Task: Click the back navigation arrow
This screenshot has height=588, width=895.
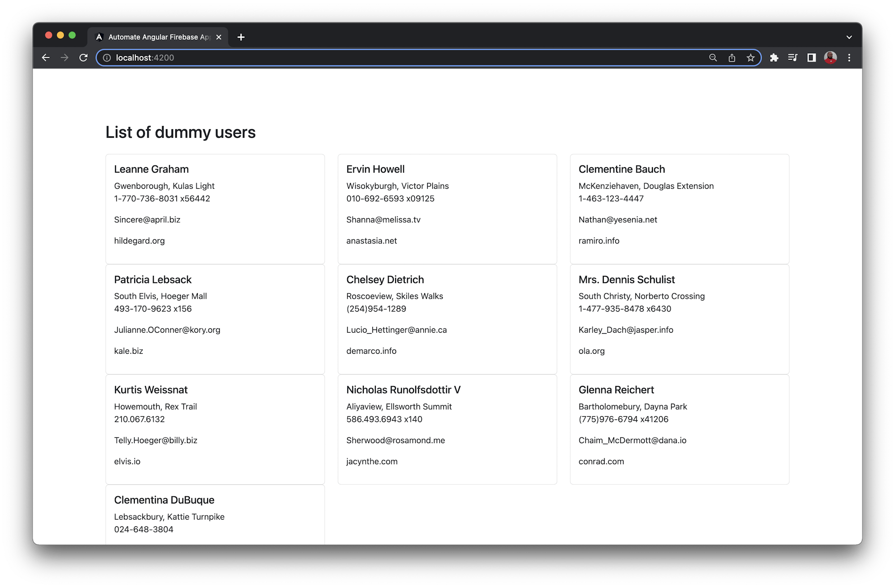Action: [x=46, y=57]
